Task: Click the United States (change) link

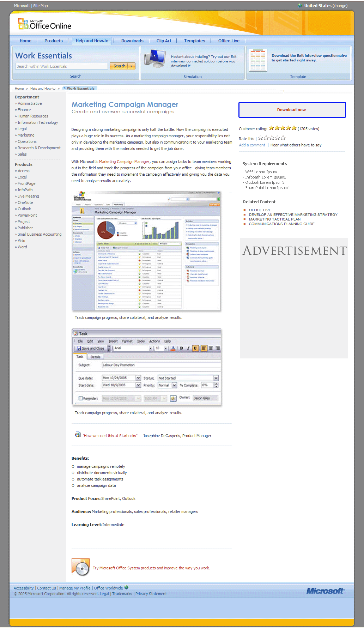Action: [326, 6]
